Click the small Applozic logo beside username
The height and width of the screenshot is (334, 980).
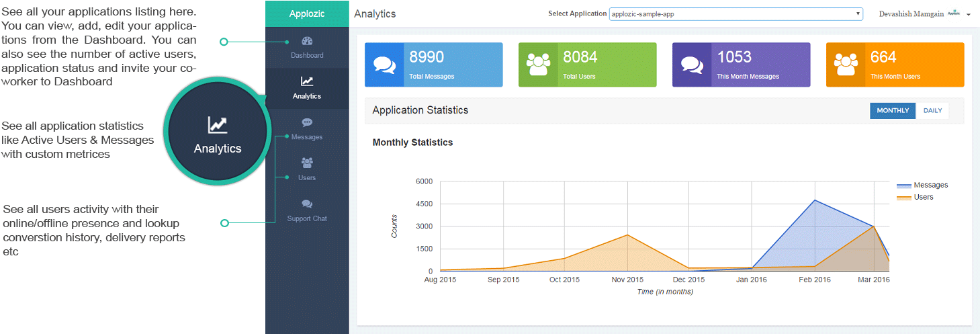(x=954, y=13)
